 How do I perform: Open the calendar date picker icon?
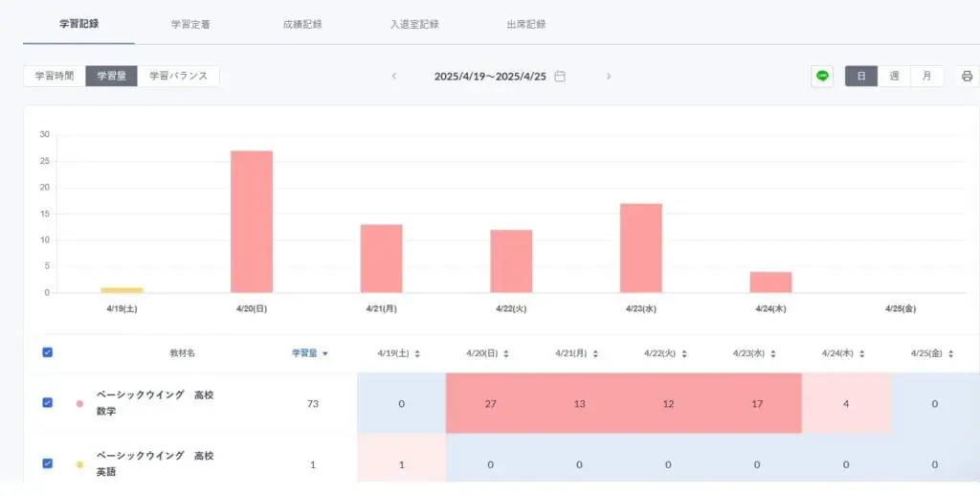point(561,77)
